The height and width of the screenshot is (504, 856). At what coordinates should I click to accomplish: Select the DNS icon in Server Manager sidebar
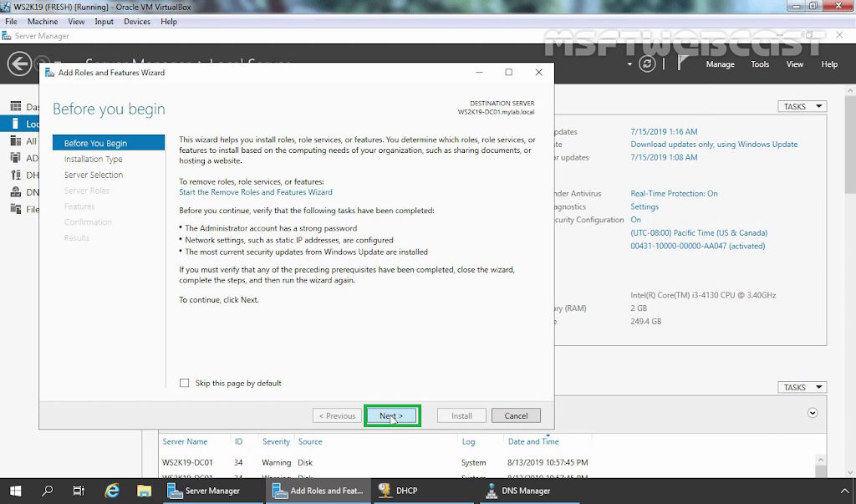pos(16,192)
